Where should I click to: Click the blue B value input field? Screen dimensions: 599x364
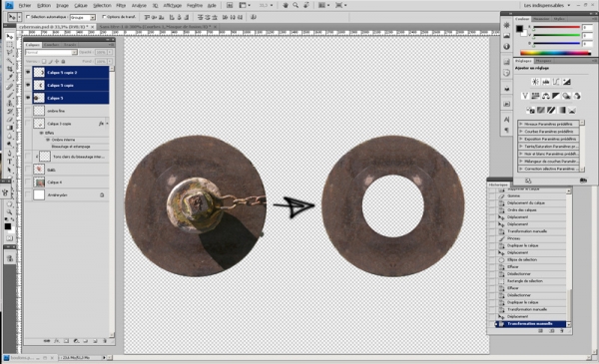click(x=588, y=44)
